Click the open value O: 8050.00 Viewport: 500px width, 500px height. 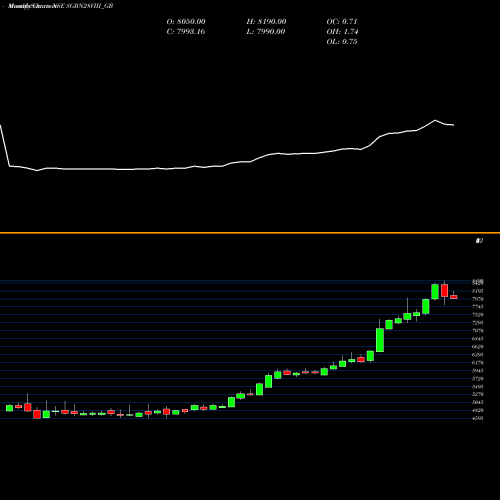(x=186, y=22)
